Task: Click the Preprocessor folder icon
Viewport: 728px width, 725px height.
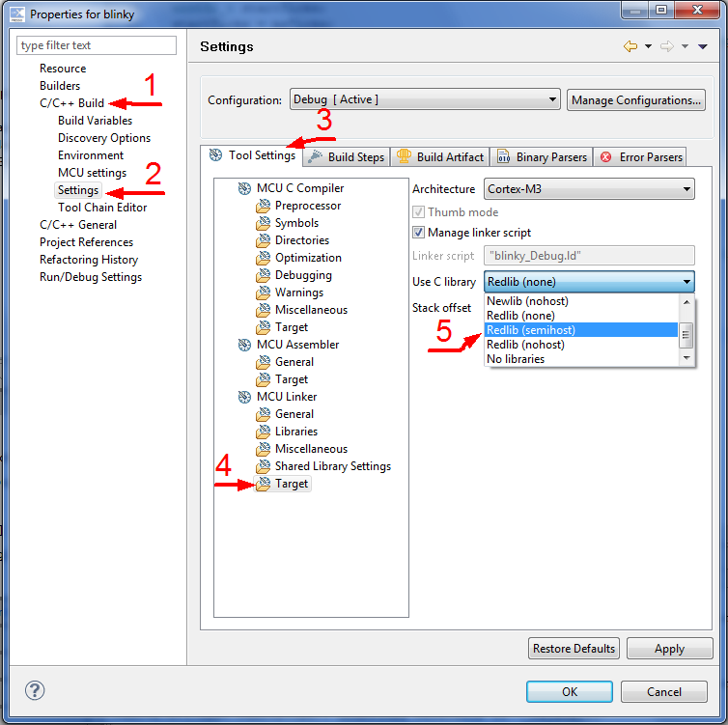Action: (x=263, y=206)
